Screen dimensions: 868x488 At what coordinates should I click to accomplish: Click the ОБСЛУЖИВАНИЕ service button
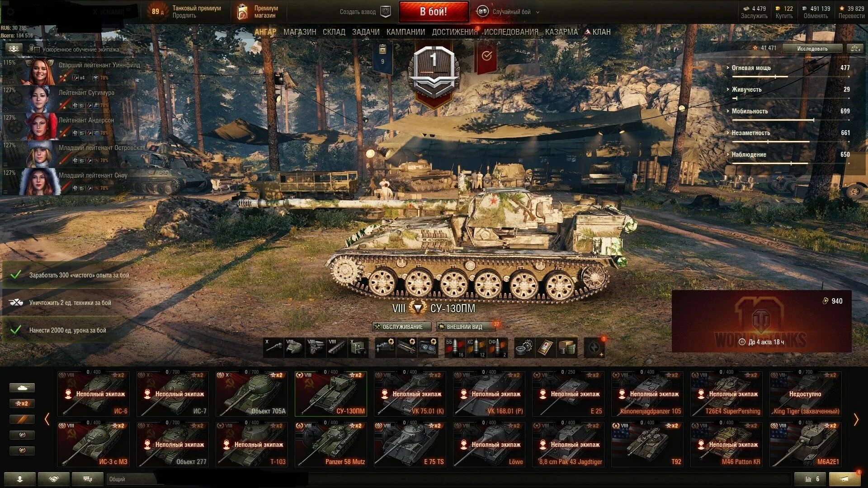point(402,327)
